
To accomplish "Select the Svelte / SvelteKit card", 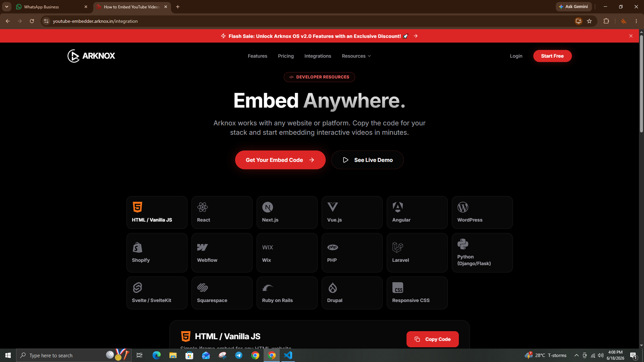I will [157, 293].
